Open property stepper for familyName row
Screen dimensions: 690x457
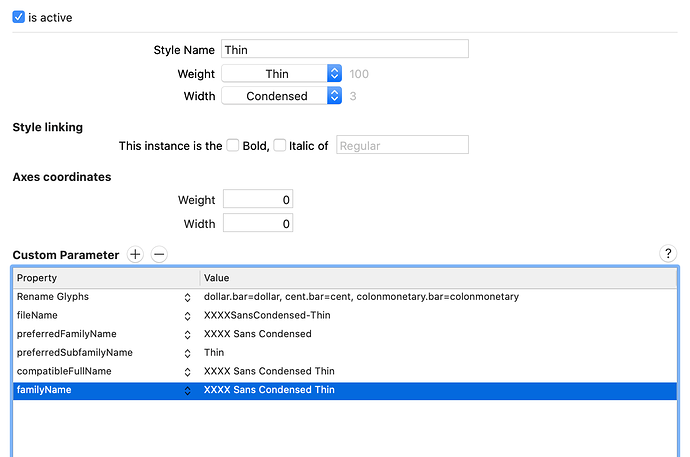187,391
